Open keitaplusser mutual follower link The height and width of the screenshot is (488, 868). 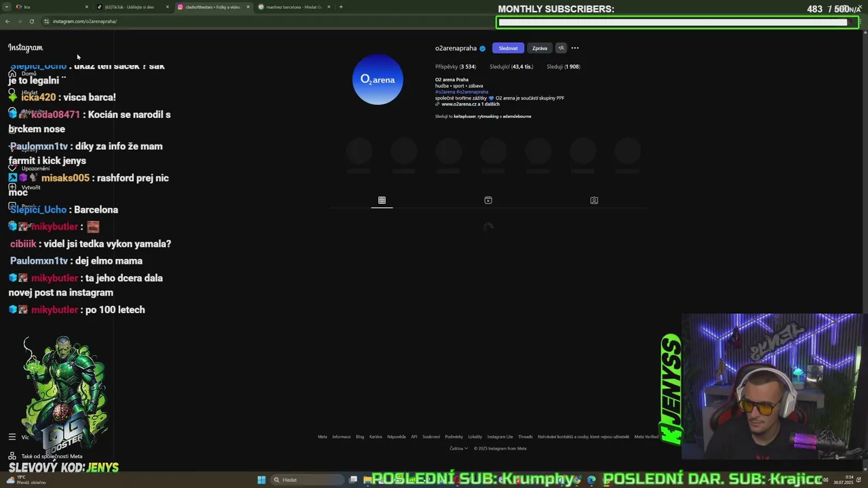(465, 117)
